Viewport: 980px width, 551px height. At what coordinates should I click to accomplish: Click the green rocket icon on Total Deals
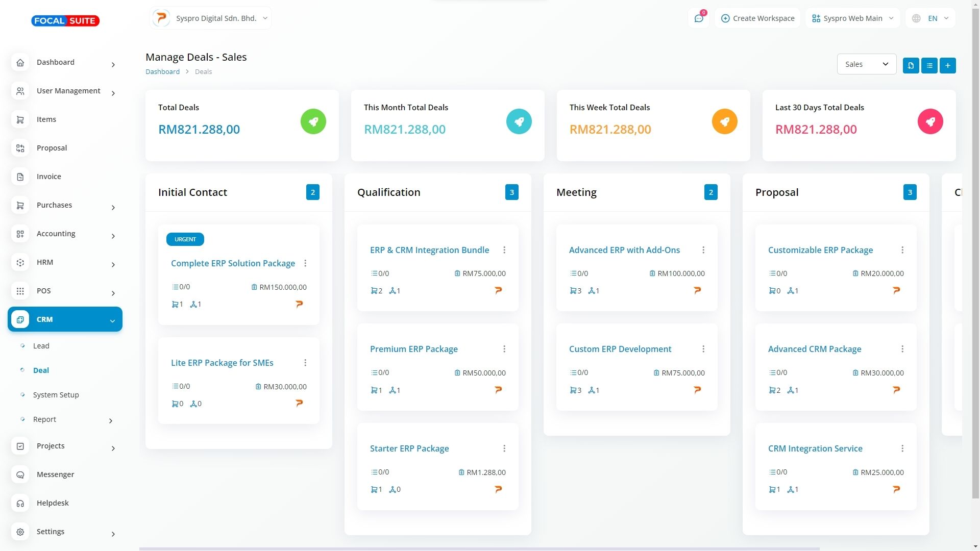click(313, 121)
